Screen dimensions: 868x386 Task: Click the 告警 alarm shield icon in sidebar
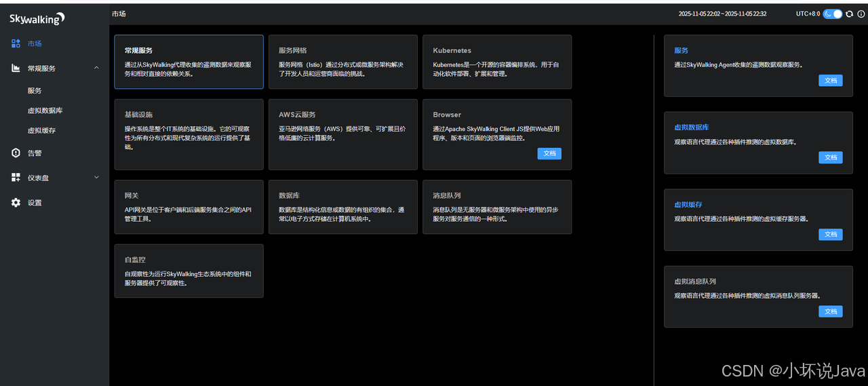coord(16,153)
